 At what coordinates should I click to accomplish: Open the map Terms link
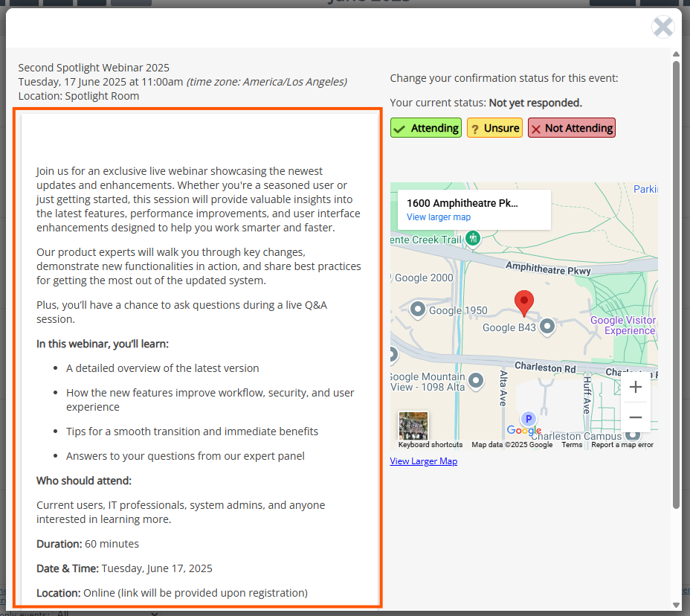tap(572, 445)
